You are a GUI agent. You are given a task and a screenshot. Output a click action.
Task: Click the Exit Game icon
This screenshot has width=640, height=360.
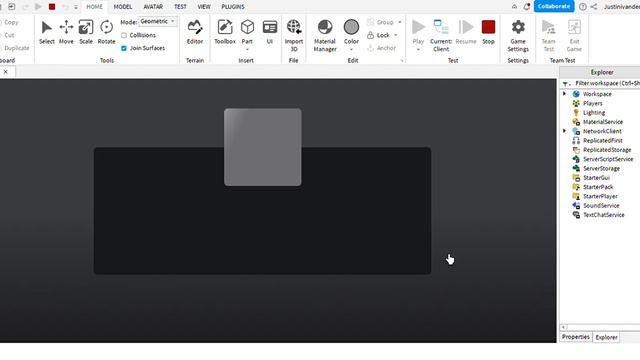(x=574, y=27)
